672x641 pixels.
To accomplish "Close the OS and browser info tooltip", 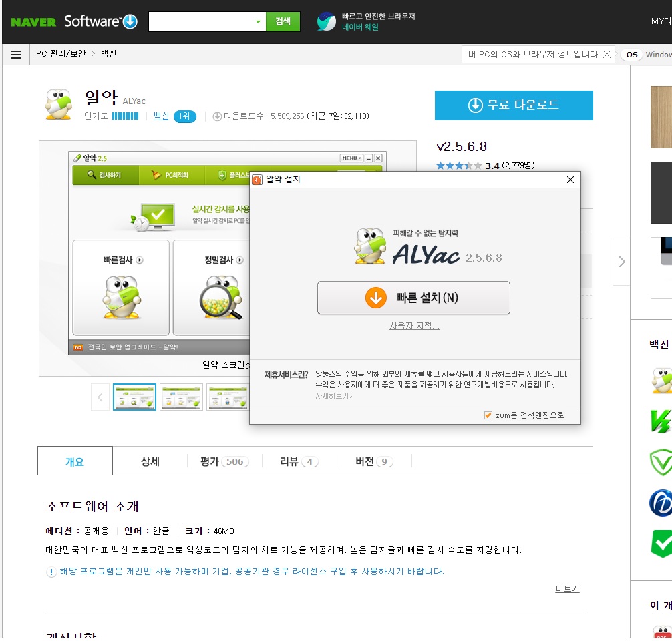I will click(607, 54).
